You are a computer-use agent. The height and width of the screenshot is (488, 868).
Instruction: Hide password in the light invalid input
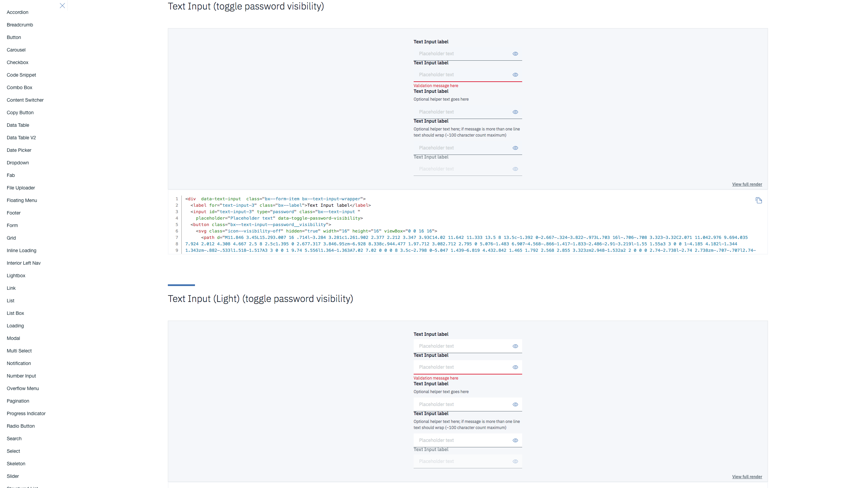[x=515, y=367]
